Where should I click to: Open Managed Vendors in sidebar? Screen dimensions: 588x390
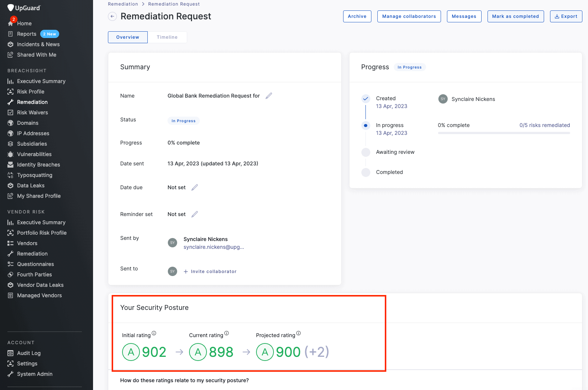39,295
